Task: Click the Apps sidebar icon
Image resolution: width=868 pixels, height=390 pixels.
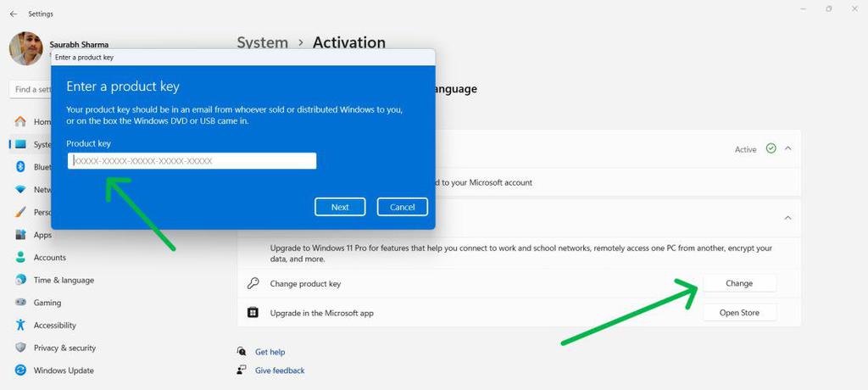Action: click(20, 235)
